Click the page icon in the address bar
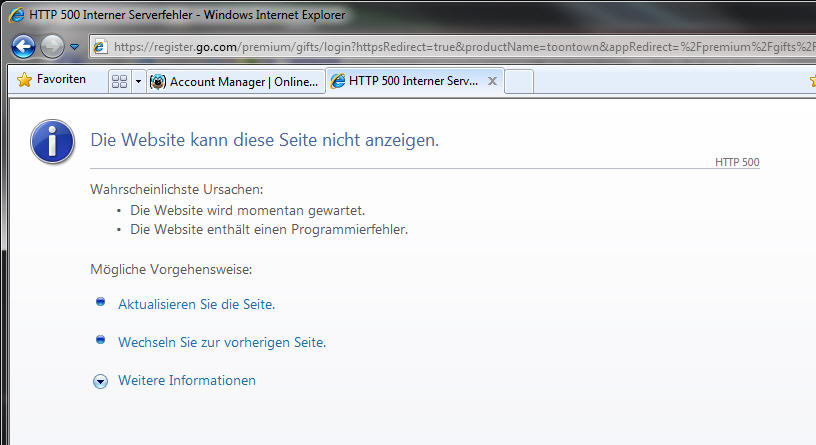The height and width of the screenshot is (445, 816). pos(100,47)
